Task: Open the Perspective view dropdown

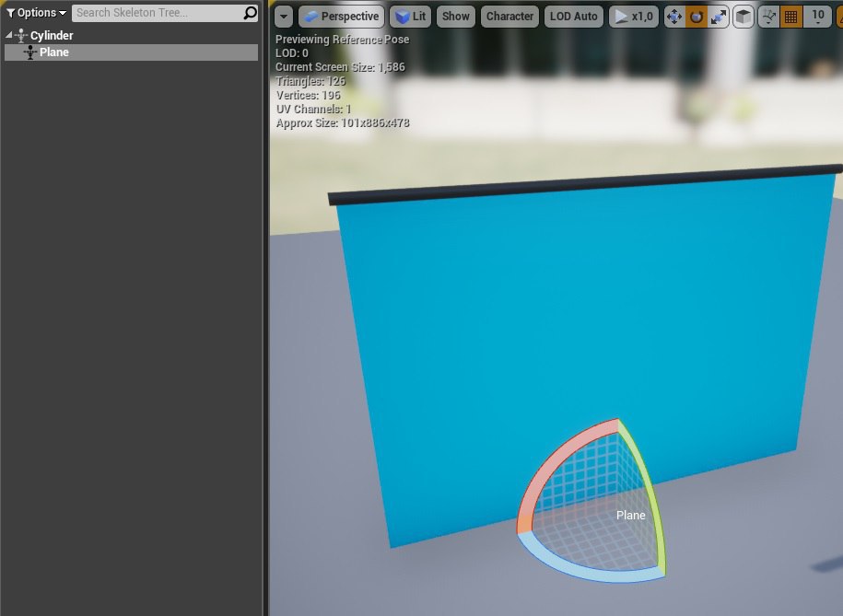Action: (x=341, y=17)
